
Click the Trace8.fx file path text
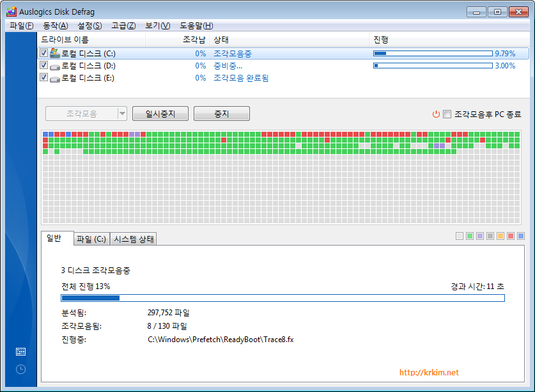tap(221, 340)
